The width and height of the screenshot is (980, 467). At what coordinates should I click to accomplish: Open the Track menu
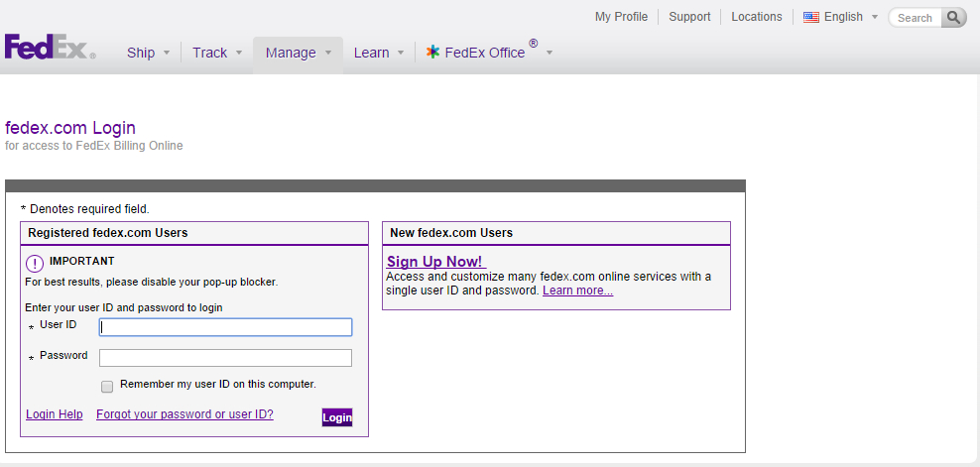(209, 54)
